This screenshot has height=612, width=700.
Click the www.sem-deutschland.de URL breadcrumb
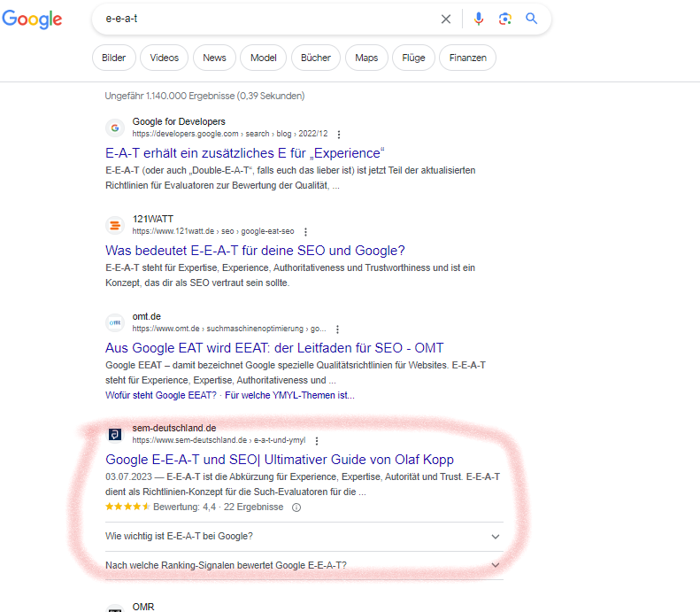click(219, 440)
